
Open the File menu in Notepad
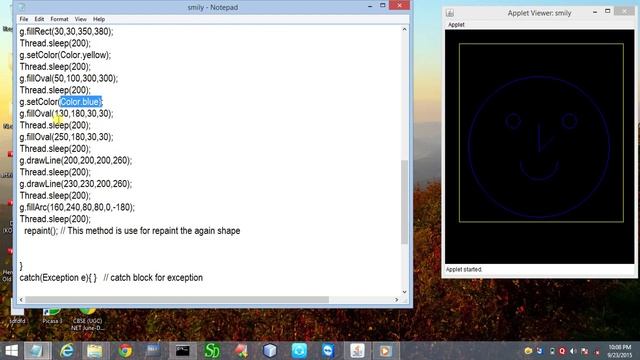click(x=24, y=19)
